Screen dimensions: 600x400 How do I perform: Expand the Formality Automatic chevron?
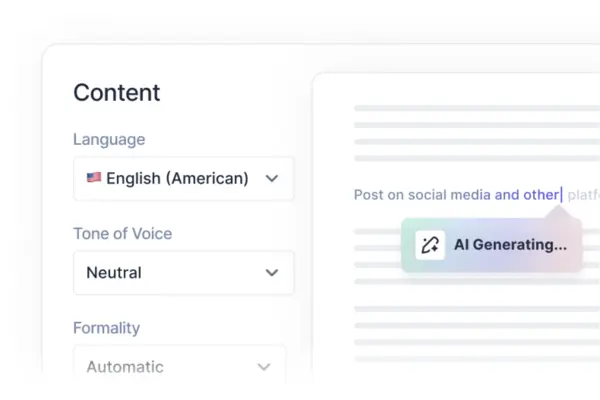click(x=264, y=367)
